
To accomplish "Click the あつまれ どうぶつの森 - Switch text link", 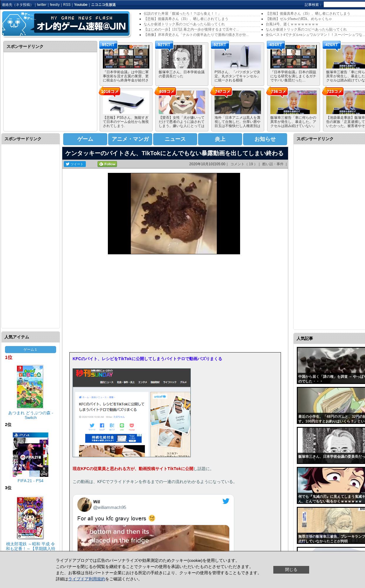I will tap(31, 415).
